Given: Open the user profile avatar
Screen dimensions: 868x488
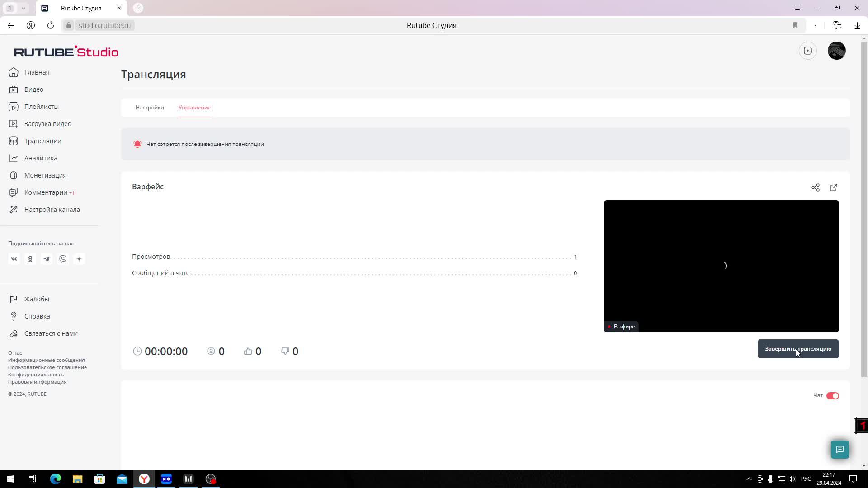Looking at the screenshot, I should tap(837, 51).
